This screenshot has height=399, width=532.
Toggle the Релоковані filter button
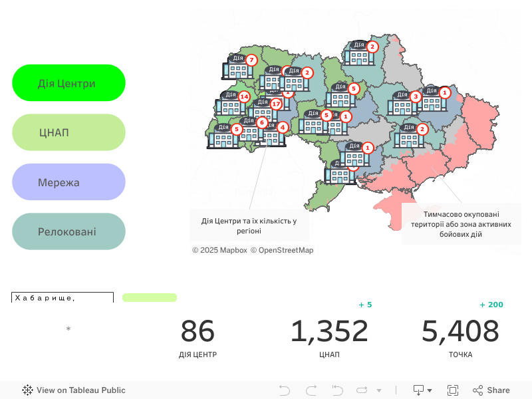click(68, 231)
